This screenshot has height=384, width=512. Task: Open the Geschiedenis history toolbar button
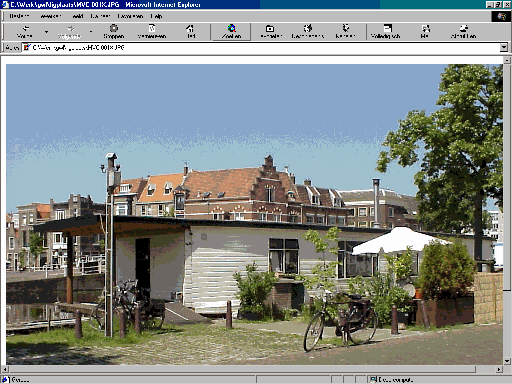(308, 32)
